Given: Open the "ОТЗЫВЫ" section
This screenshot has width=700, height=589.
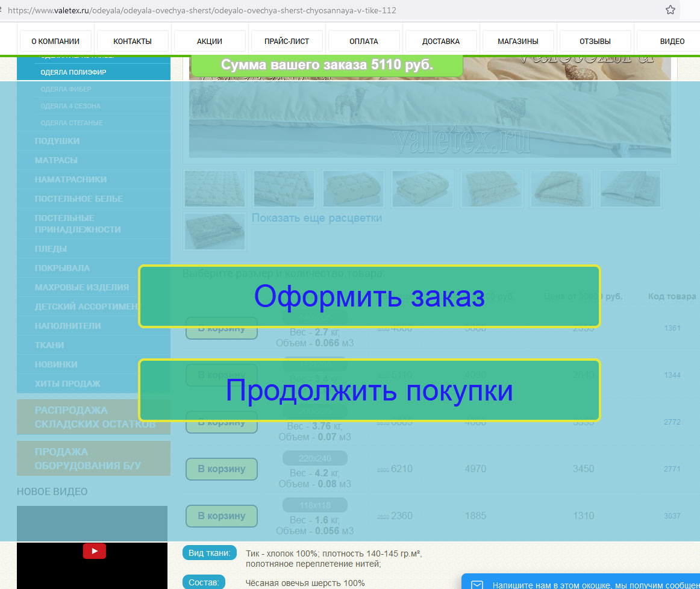Looking at the screenshot, I should tap(594, 40).
